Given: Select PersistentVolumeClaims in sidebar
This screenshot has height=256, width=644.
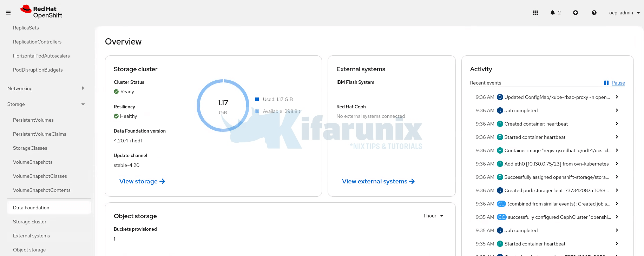Looking at the screenshot, I should [40, 134].
